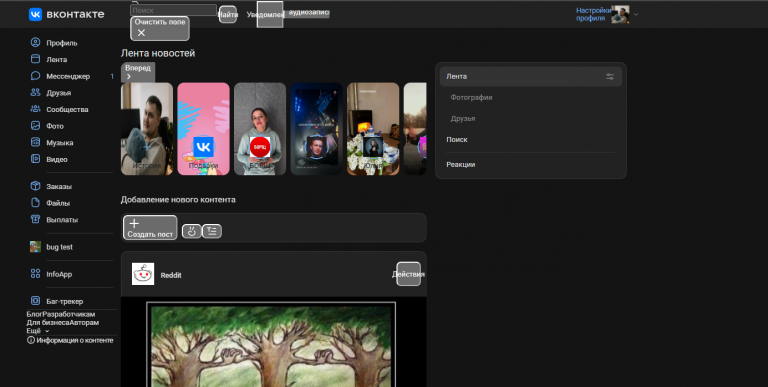Open the БОРЩ story thumbnail
Screen dimensions: 768x387
pos(260,129)
